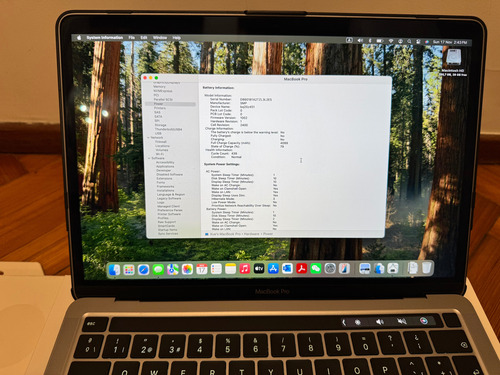500x375 pixels.
Task: Select Sync Services in the sidebar
Action: [x=168, y=234]
